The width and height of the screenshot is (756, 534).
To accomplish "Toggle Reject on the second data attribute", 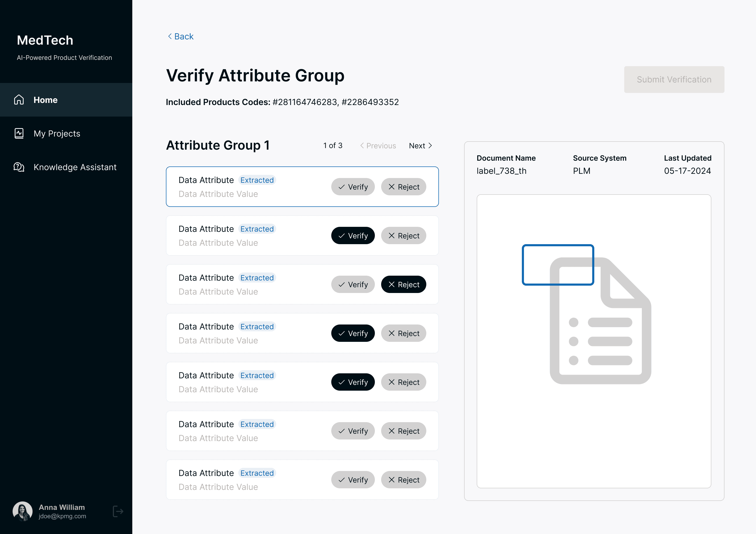I will coord(403,236).
